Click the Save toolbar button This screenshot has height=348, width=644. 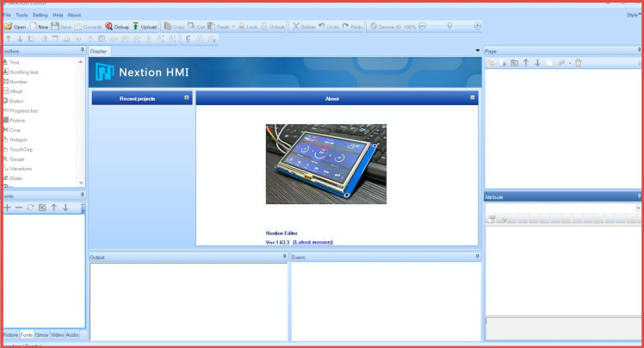(61, 27)
